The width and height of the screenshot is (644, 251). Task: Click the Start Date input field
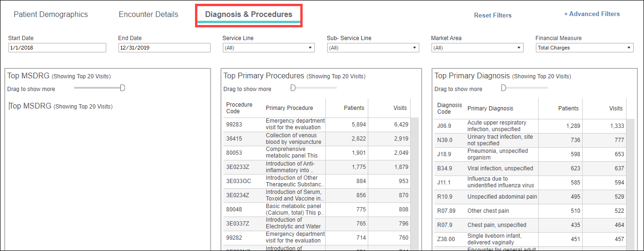pos(57,48)
